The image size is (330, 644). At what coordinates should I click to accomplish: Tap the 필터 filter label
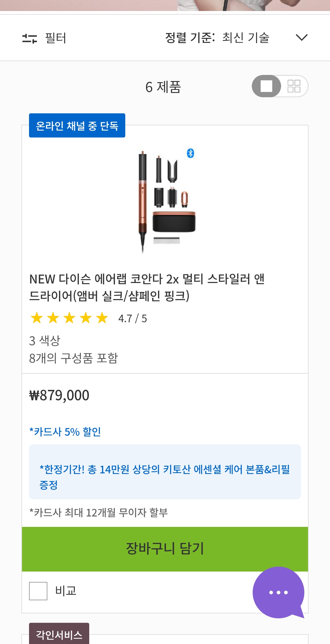56,38
